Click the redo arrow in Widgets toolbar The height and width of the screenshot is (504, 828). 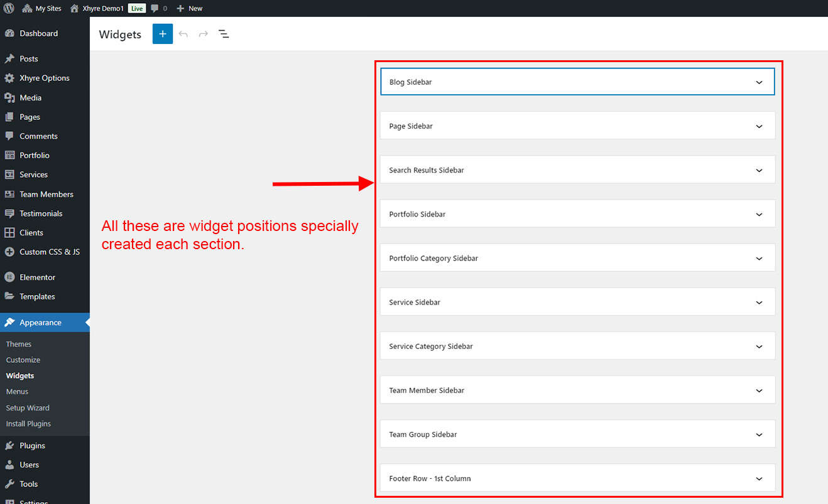204,34
